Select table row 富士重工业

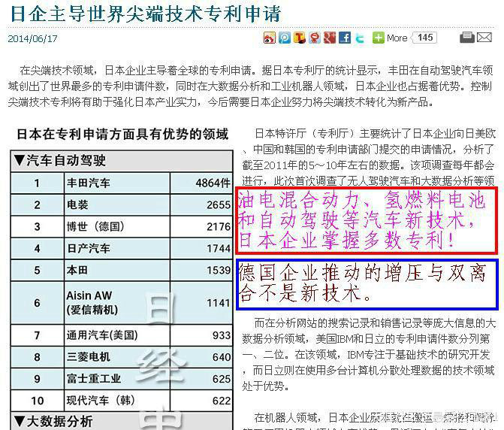(x=122, y=379)
